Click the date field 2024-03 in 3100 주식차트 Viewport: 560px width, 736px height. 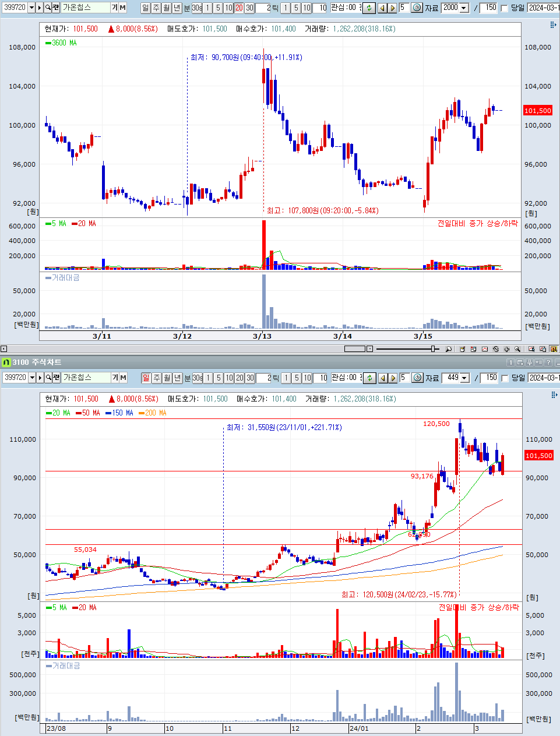pyautogui.click(x=543, y=378)
